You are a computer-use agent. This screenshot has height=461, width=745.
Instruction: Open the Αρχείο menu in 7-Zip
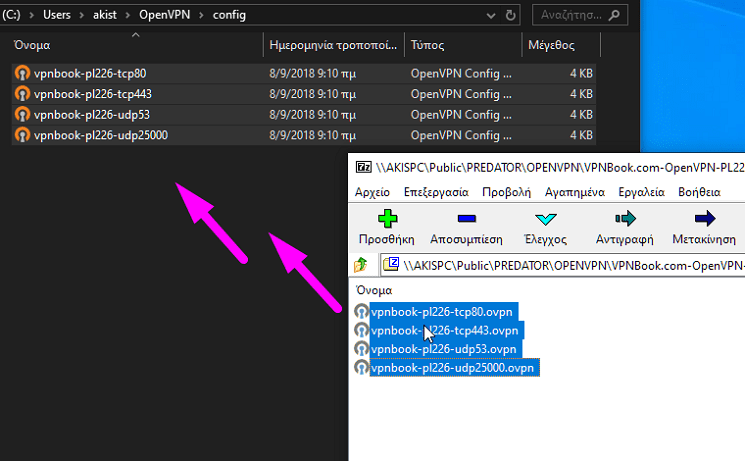tap(372, 192)
